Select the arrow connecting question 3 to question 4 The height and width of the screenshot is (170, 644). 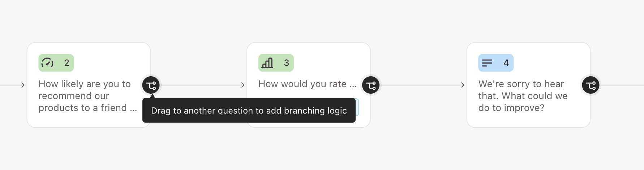pyautogui.click(x=422, y=85)
